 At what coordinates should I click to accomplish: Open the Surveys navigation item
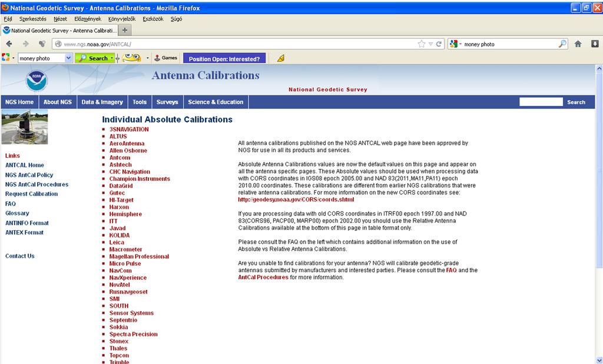coord(167,102)
